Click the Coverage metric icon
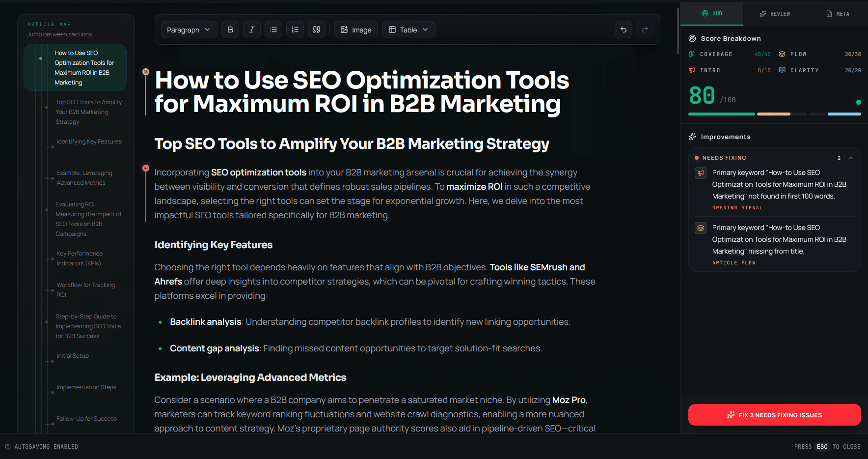The width and height of the screenshot is (868, 459). 692,54
